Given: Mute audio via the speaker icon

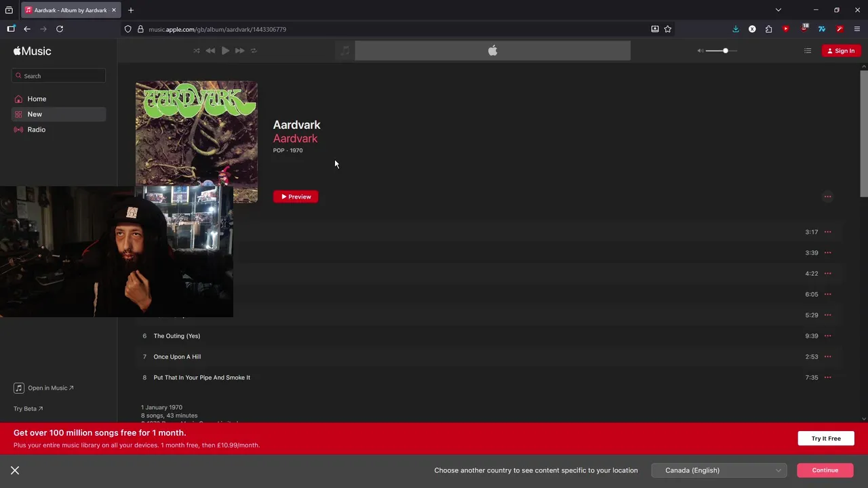Looking at the screenshot, I should point(701,51).
